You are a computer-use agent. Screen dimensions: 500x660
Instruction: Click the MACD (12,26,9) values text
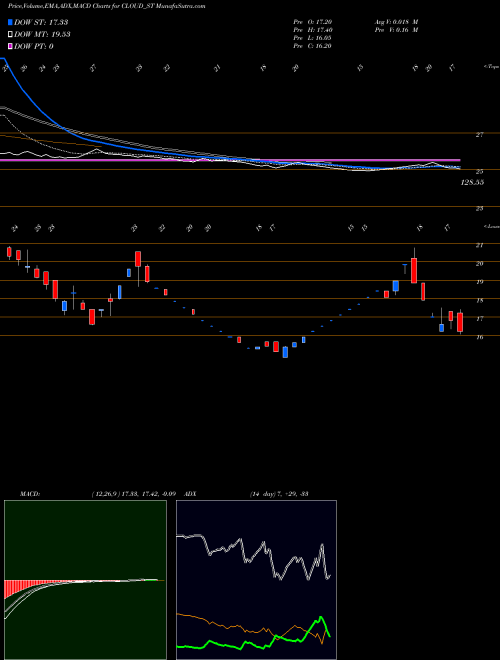pos(133,494)
